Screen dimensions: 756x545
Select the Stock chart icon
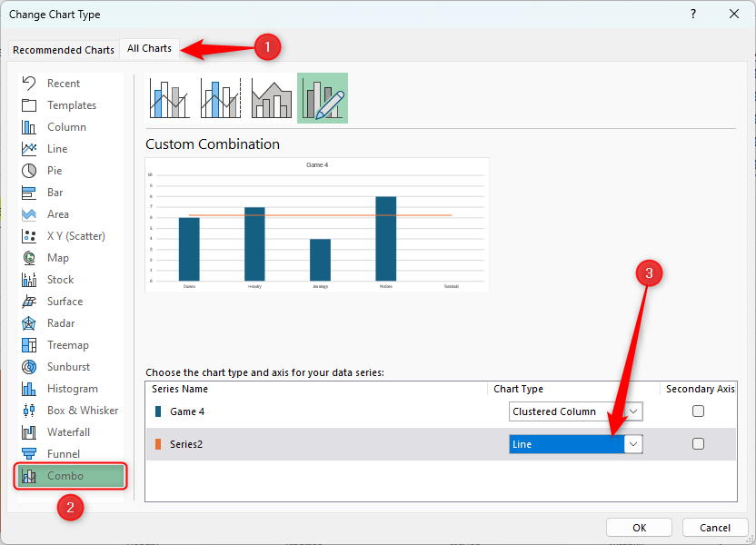click(29, 280)
